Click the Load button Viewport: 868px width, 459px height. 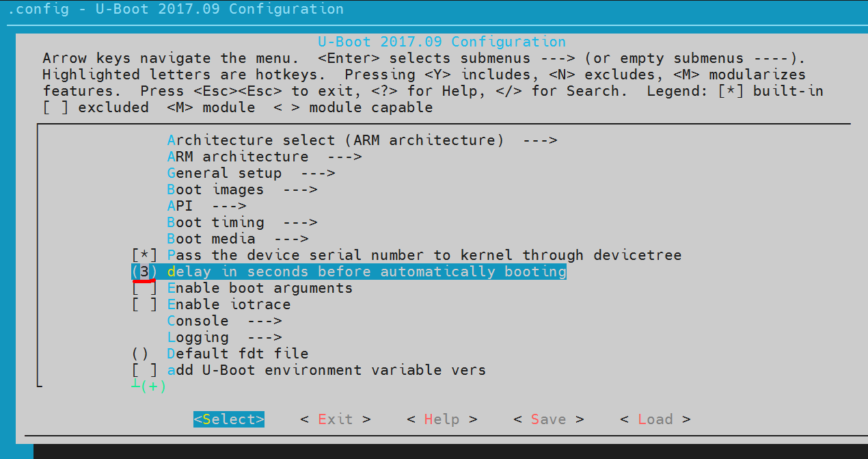655,419
